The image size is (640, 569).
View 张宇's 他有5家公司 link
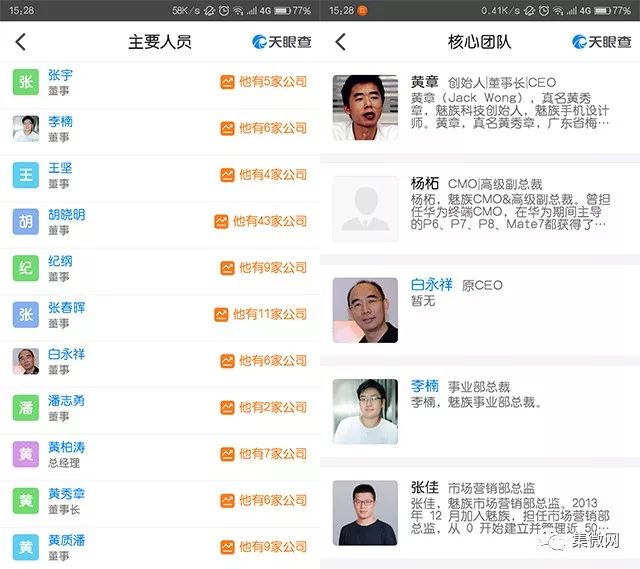[264, 82]
